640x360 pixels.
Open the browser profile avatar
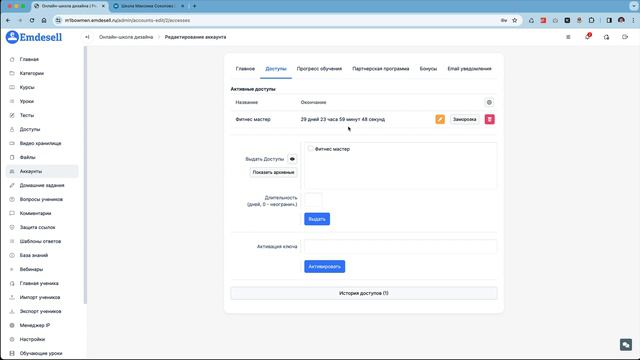[621, 20]
